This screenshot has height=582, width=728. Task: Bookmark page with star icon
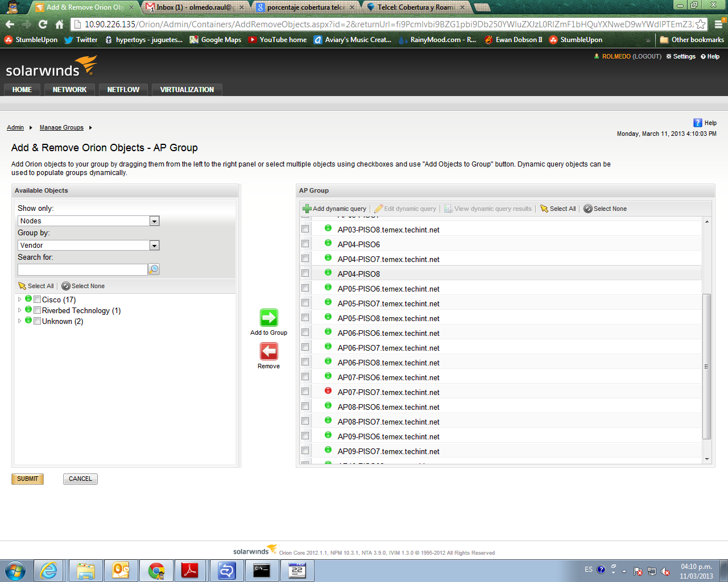(701, 24)
